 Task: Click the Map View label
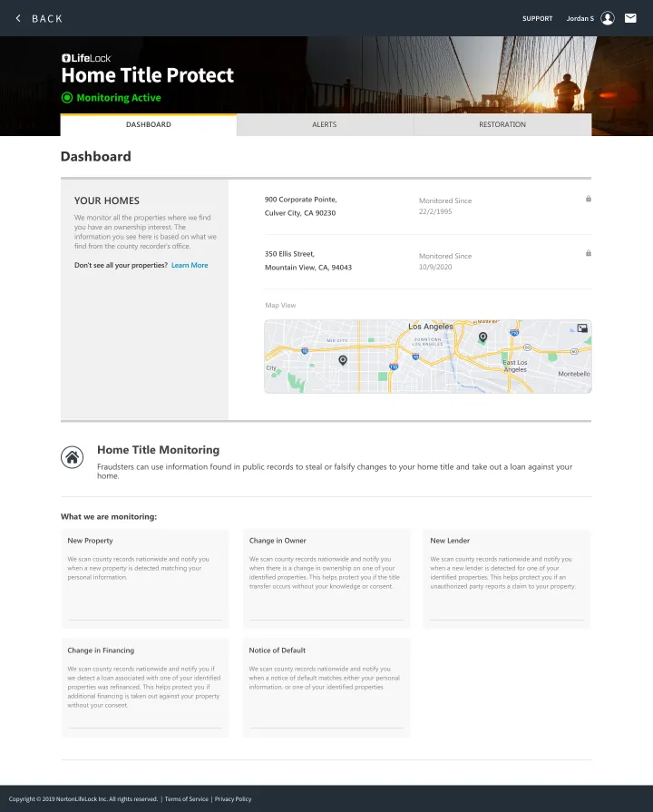(x=280, y=306)
